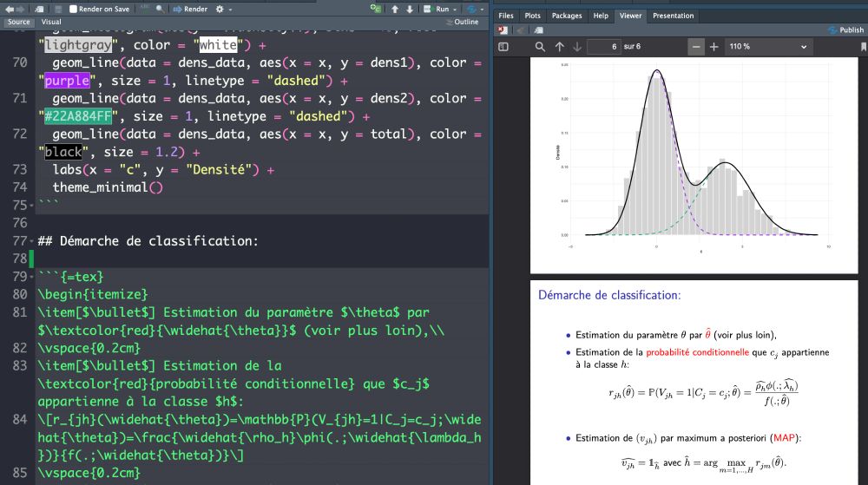
Task: Click "probabilité conditionnelle" red text in slide
Action: pos(697,352)
